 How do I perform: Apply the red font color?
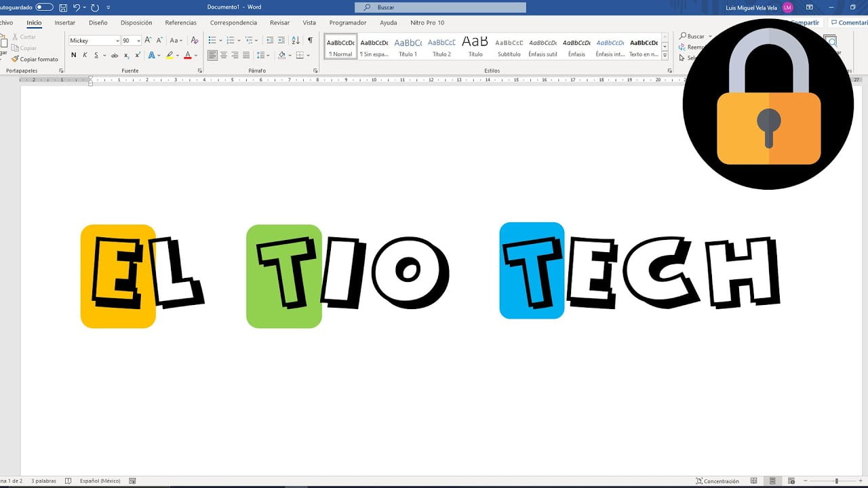click(x=188, y=56)
